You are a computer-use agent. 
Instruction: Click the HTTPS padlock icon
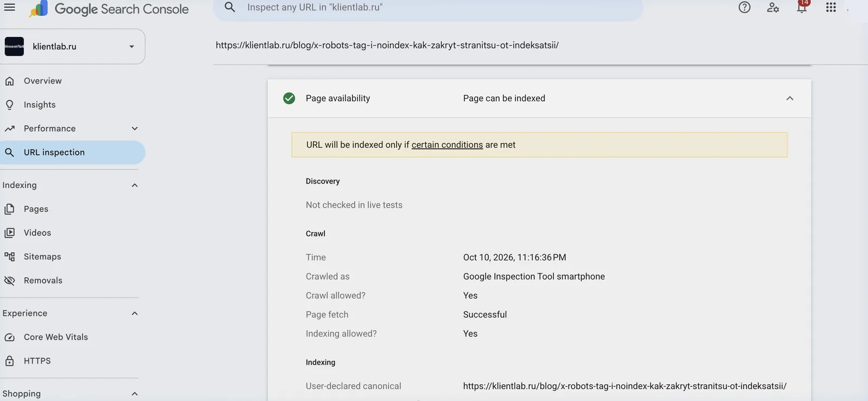[x=9, y=361]
